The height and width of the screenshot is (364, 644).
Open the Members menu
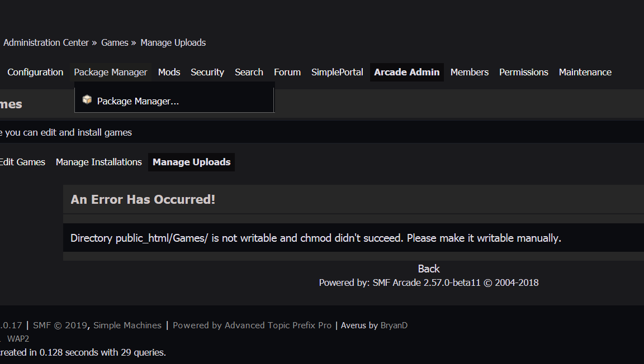[470, 72]
